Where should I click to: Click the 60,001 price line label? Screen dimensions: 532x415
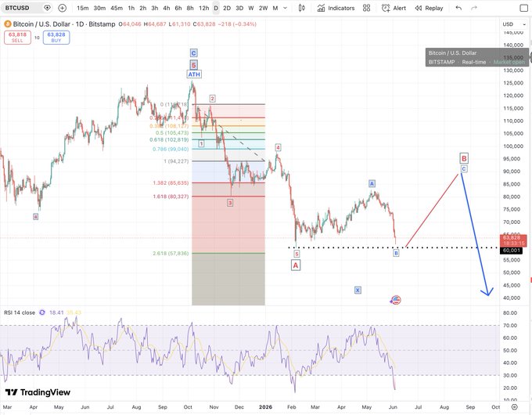512,251
